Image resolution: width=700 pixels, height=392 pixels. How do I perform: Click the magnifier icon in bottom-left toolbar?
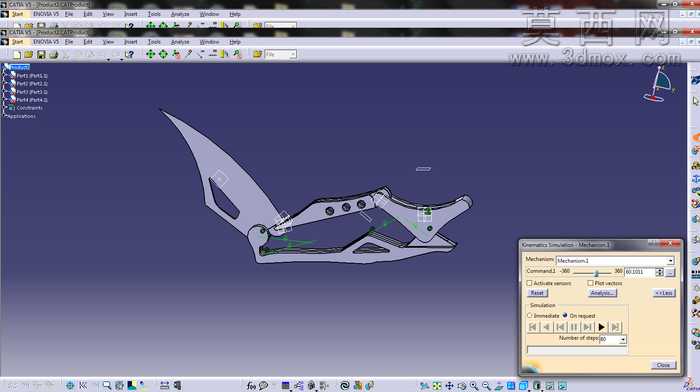click(107, 385)
